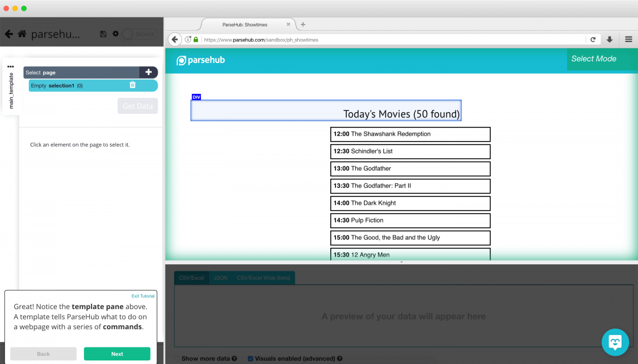Open the ParseHub settings gear
This screenshot has height=364, width=638.
tap(115, 34)
